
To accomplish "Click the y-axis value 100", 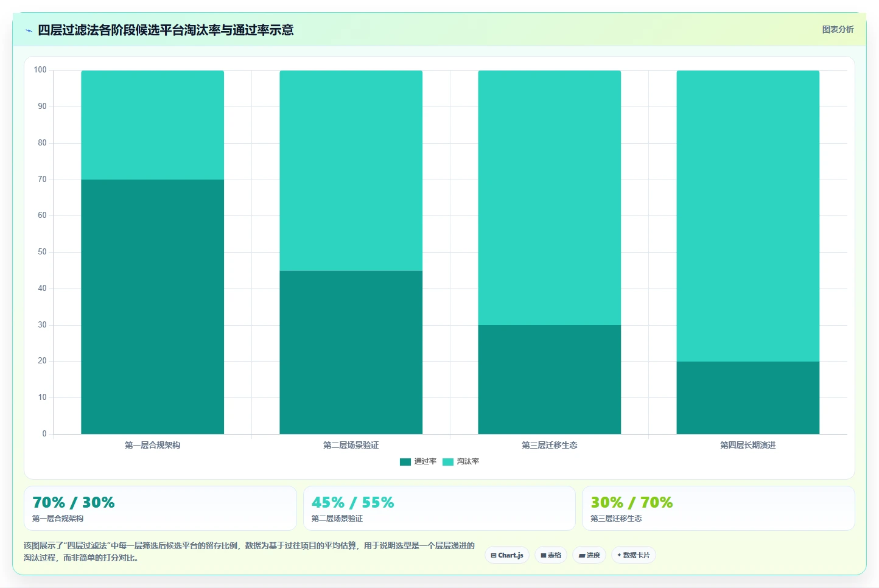I will [x=40, y=70].
